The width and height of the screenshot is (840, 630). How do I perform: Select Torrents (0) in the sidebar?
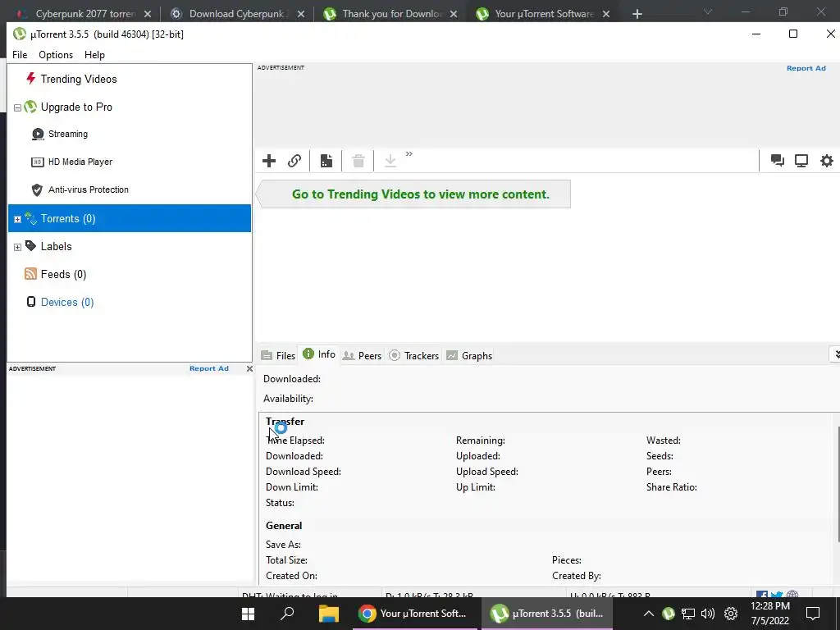(x=130, y=218)
